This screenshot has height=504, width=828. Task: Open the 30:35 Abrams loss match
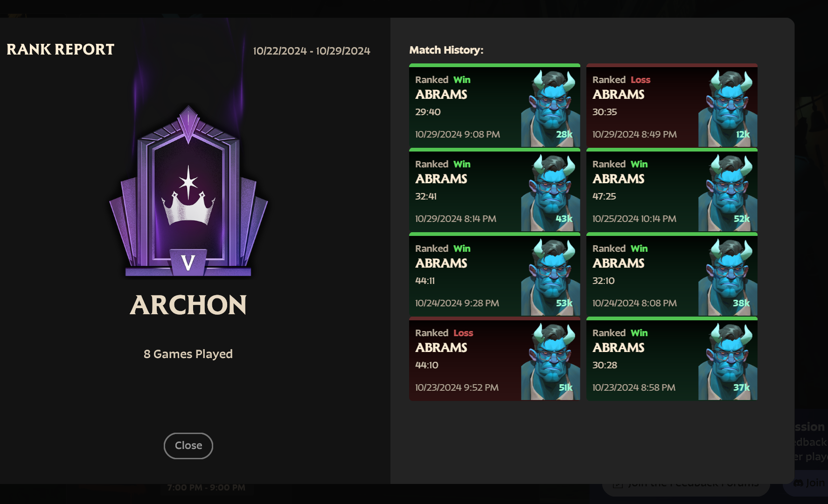[x=672, y=105]
